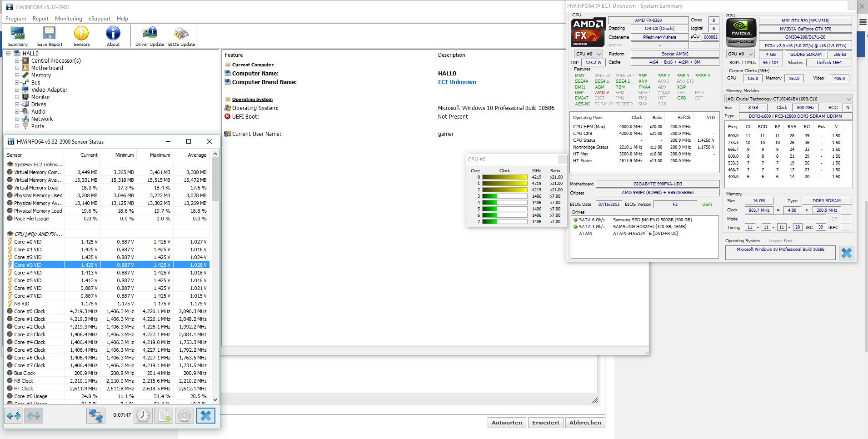Click the Core #0 Clock sensor icon
This screenshot has width=868, height=439.
point(10,311)
